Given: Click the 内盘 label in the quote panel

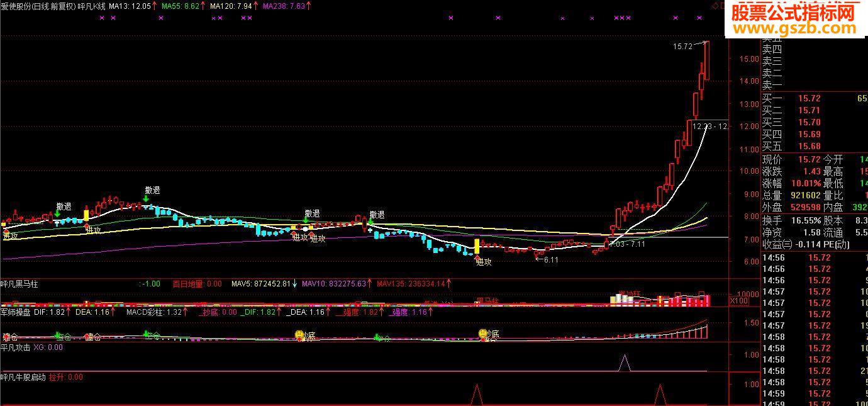Looking at the screenshot, I should 833,207.
